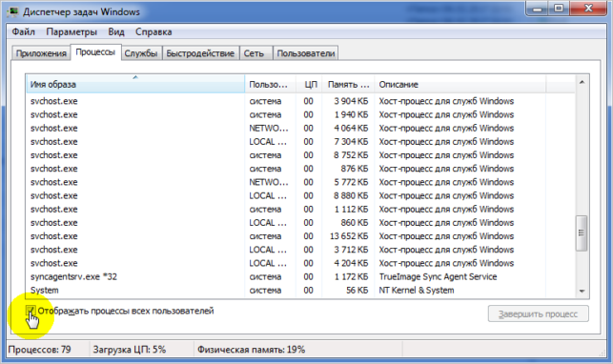Open the Параметры menu

click(72, 32)
